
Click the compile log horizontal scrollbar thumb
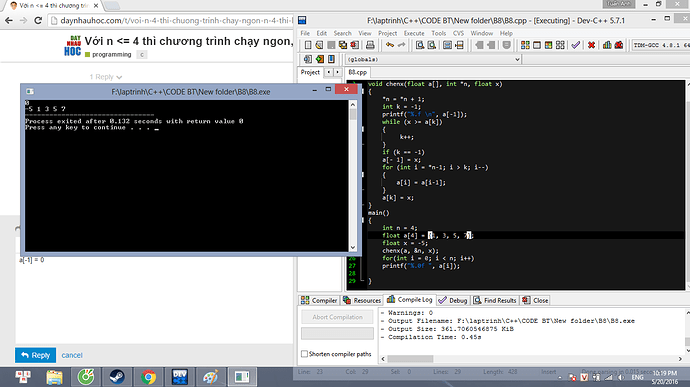click(x=410, y=359)
